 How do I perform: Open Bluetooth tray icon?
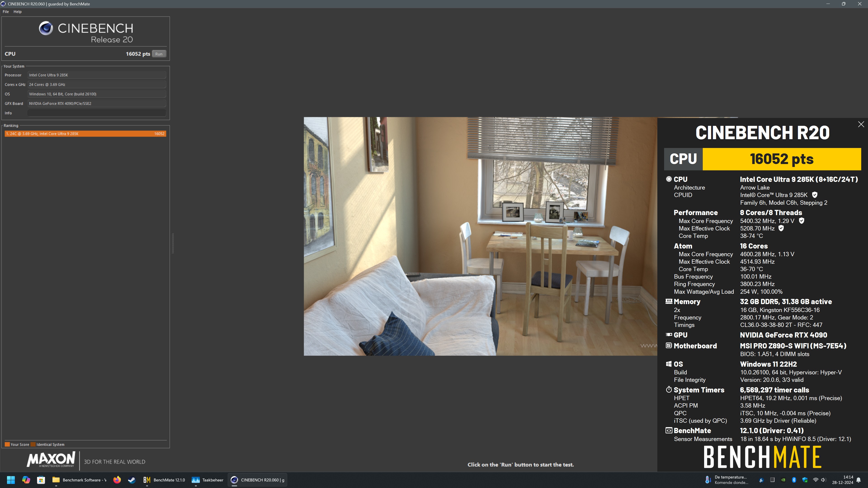point(794,480)
